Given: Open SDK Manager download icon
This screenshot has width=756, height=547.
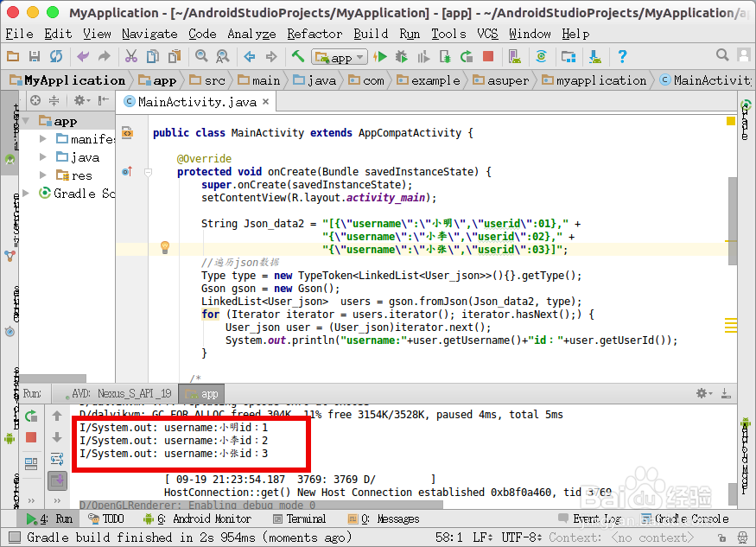Looking at the screenshot, I should [x=595, y=56].
